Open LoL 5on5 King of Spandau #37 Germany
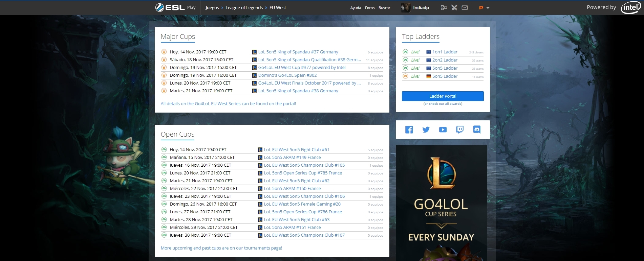Image resolution: width=644 pixels, height=261 pixels. pyautogui.click(x=298, y=52)
